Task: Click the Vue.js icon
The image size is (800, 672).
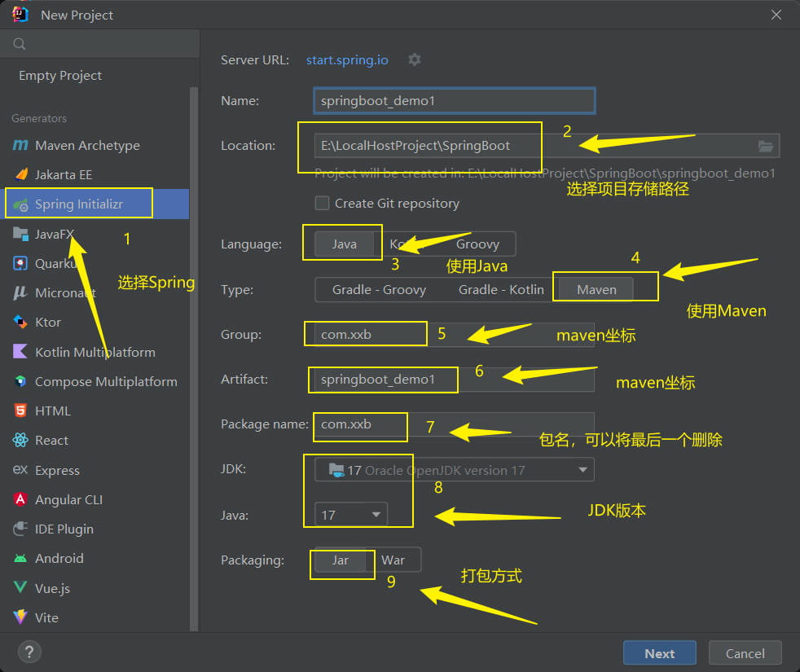Action: [20, 587]
